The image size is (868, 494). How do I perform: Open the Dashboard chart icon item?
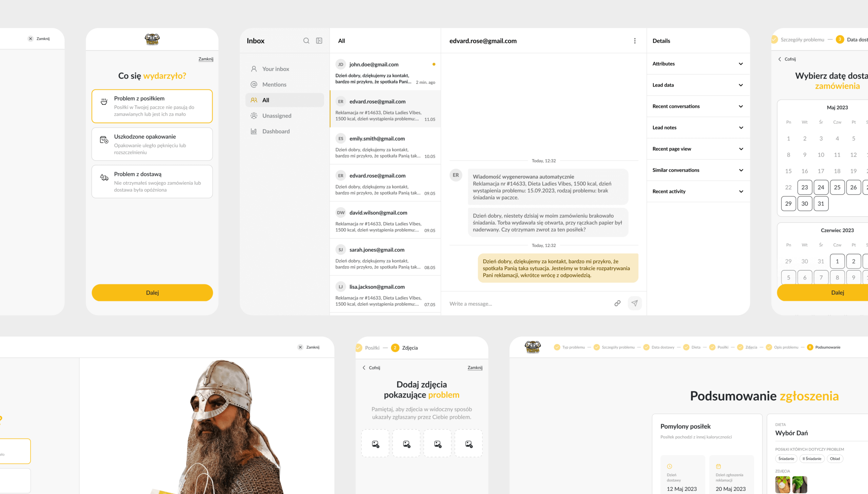[254, 131]
